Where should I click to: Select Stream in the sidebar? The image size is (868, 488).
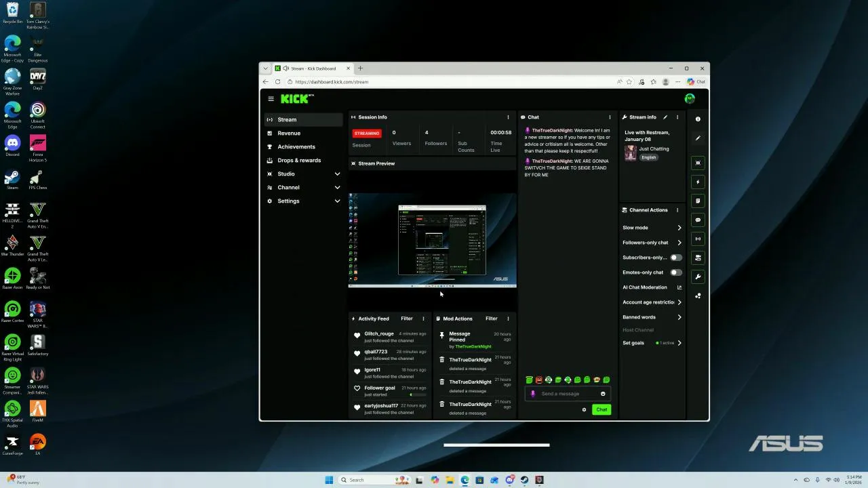[304, 120]
